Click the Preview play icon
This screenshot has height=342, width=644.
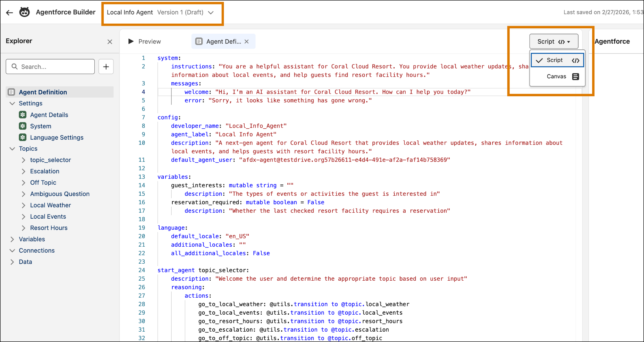click(131, 41)
